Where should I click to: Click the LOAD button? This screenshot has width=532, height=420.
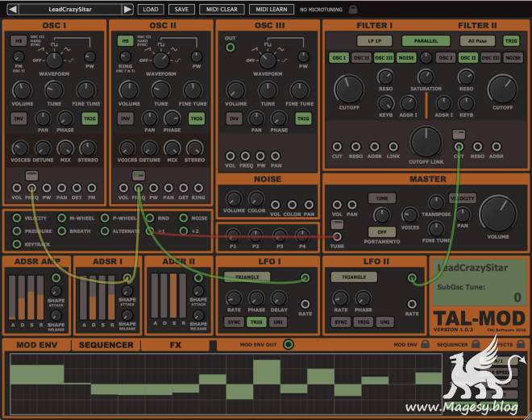(151, 10)
